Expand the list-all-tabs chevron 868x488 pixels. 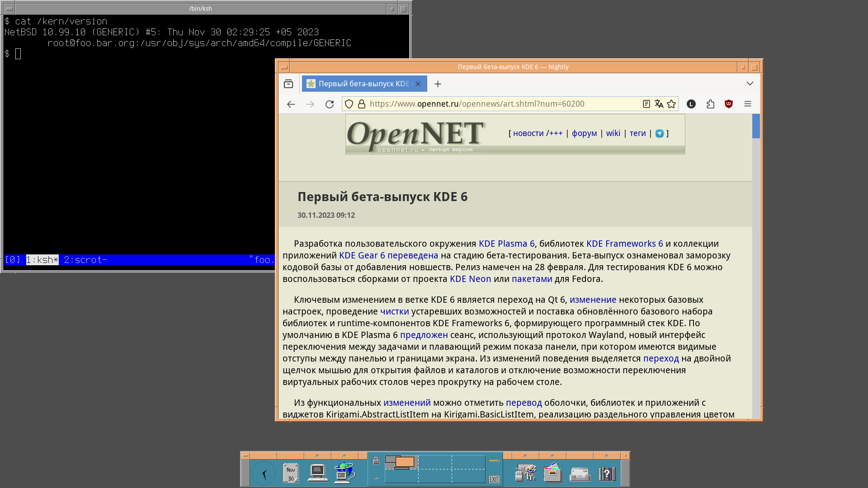tap(750, 84)
